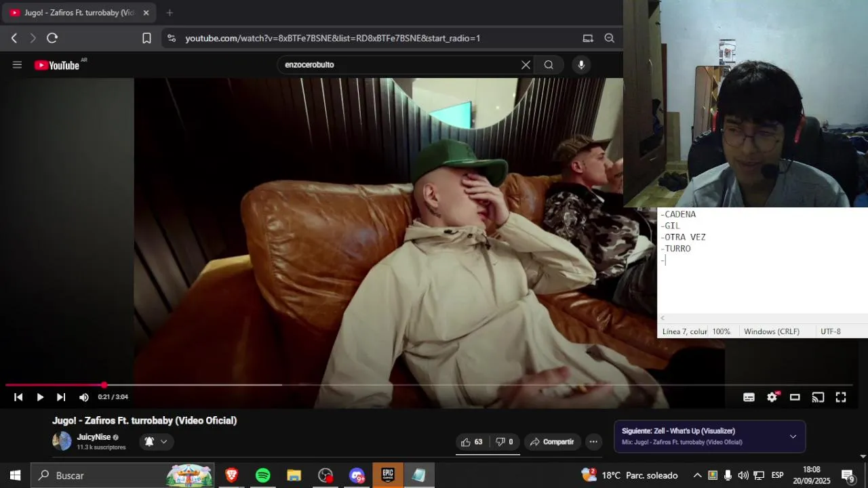Open the notification center

pos(848,476)
